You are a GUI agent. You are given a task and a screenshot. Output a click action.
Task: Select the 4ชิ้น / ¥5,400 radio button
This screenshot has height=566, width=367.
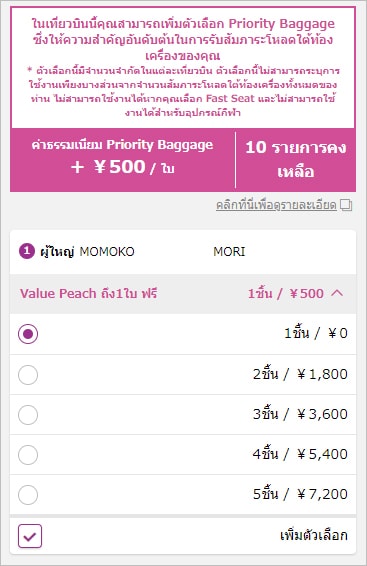pyautogui.click(x=28, y=454)
